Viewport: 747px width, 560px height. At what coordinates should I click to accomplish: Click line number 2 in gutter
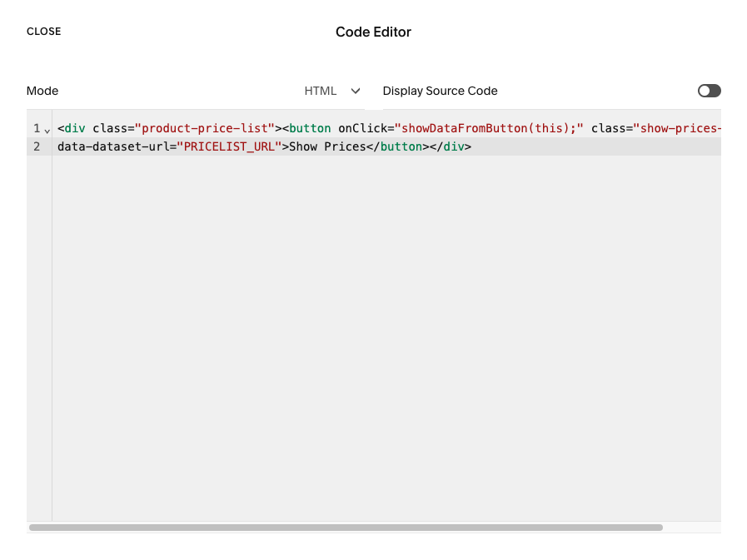coord(37,146)
